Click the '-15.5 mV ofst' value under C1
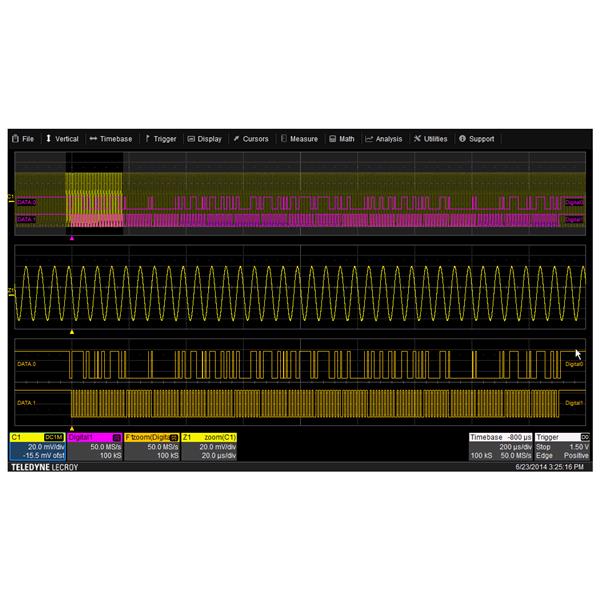Screen dimensions: 600x600 coord(43,455)
